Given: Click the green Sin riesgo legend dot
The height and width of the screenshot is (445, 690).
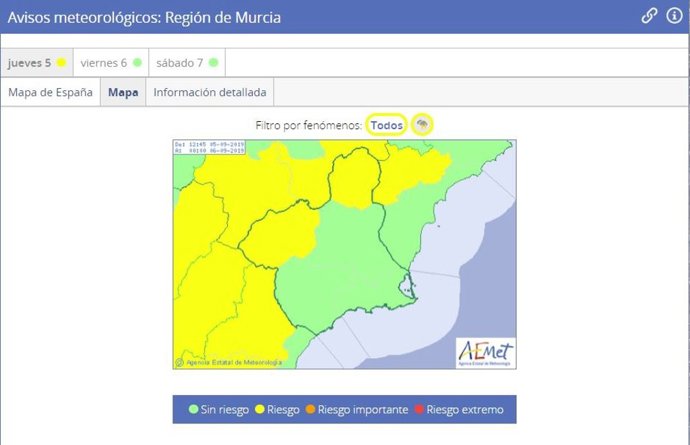Looking at the screenshot, I should coord(193,409).
